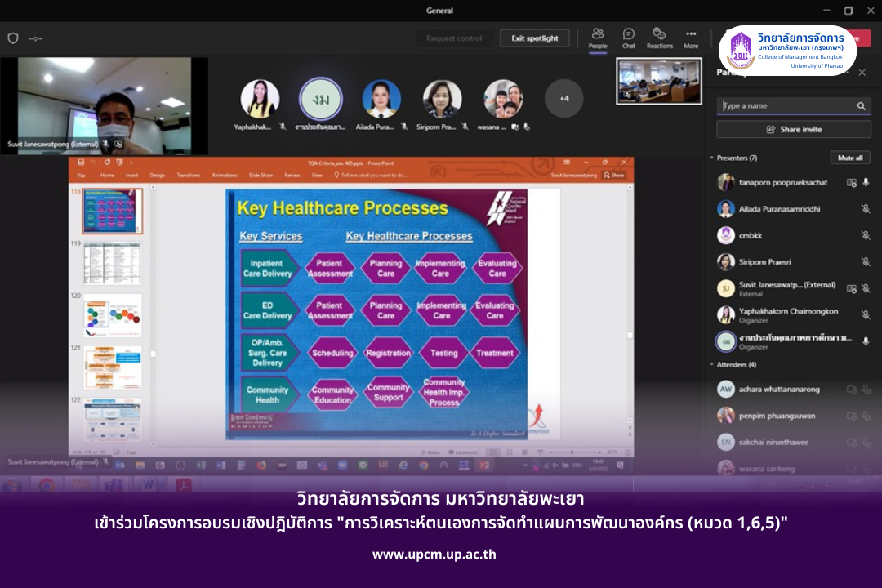Open Customize Quick Access Toolbar dropdown

[x=130, y=163]
